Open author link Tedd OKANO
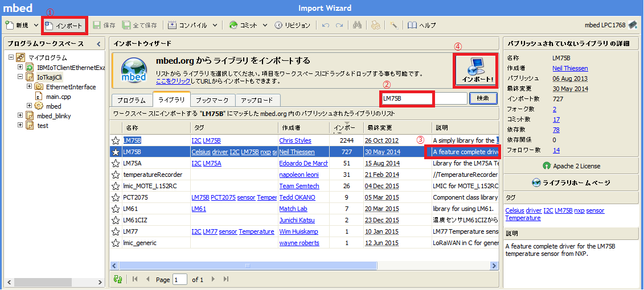644x290 pixels. pos(297,197)
